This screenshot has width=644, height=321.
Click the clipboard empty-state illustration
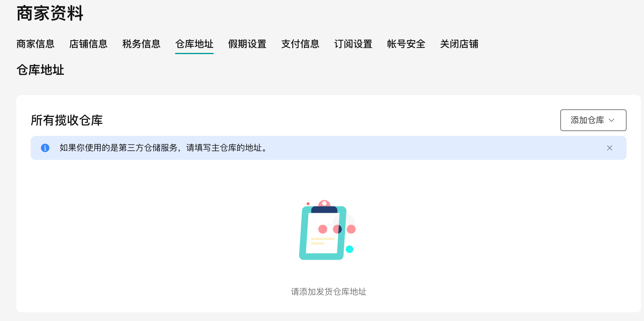(x=328, y=230)
